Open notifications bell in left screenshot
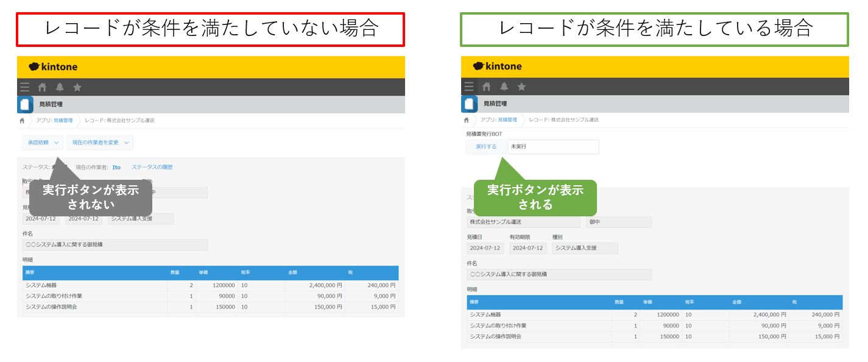This screenshot has height=362, width=868. 60,87
